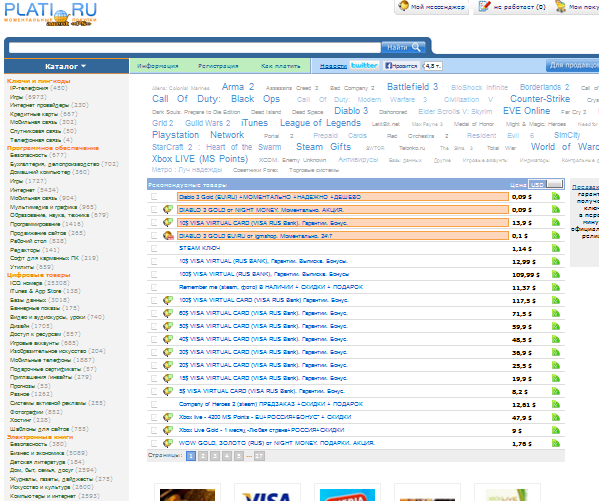Toggle the USD currency switch in the Цена header
This screenshot has height=501, width=599.
click(546, 184)
